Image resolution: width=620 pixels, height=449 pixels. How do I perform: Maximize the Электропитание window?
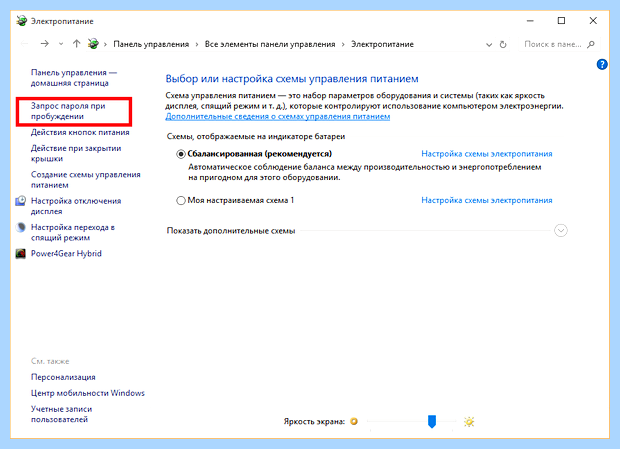point(561,21)
